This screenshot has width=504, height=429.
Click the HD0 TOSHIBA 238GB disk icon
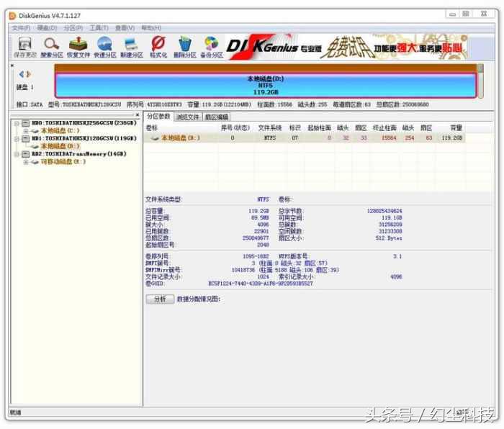point(26,123)
